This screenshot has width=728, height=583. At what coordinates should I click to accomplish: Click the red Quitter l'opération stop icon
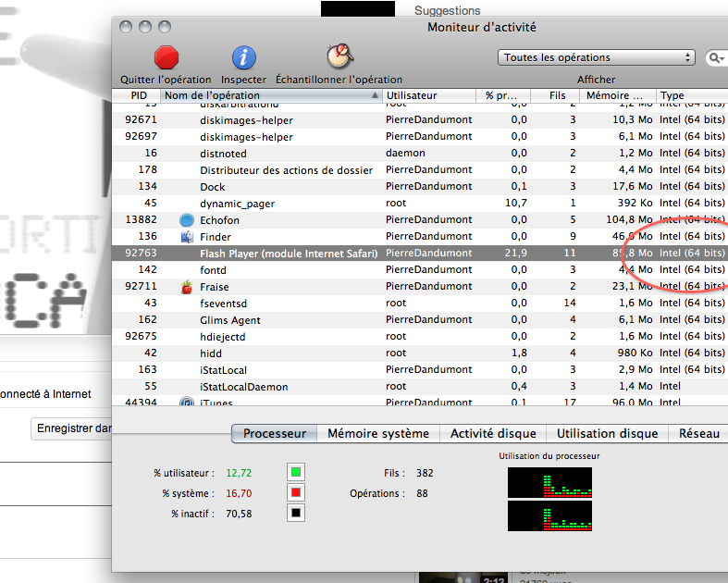tap(167, 57)
